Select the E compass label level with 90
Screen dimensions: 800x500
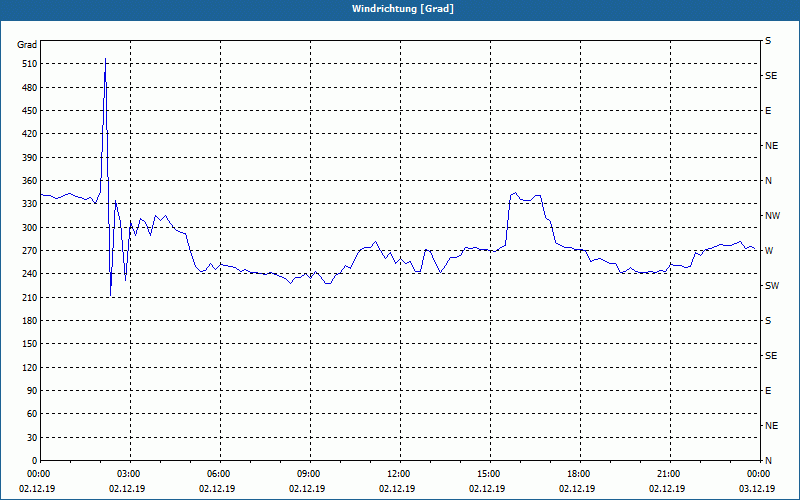768,391
